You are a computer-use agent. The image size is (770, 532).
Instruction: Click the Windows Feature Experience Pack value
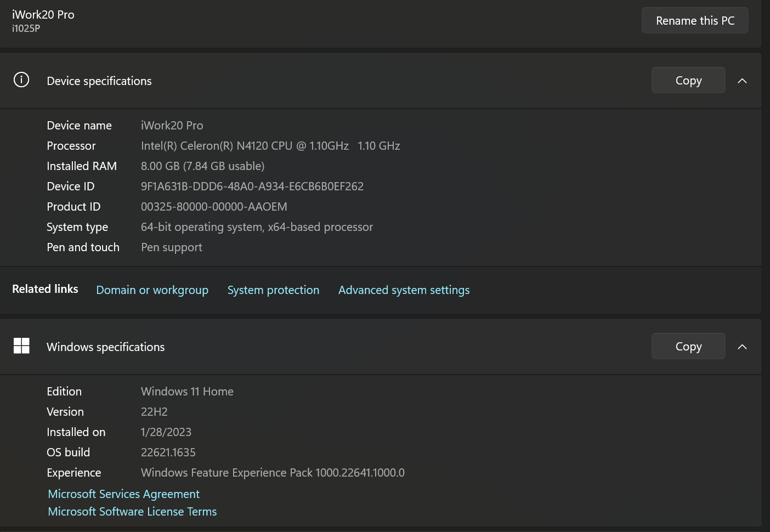point(273,473)
